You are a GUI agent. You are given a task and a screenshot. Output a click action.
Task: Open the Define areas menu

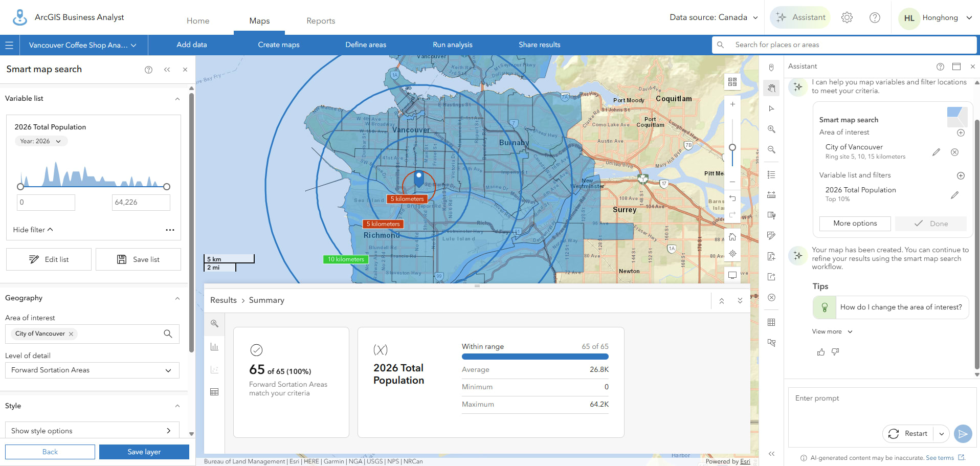pyautogui.click(x=366, y=45)
